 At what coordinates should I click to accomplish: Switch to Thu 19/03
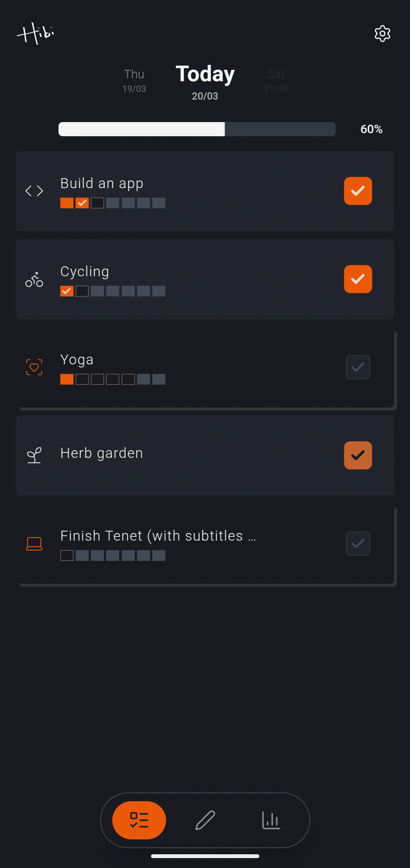(134, 81)
